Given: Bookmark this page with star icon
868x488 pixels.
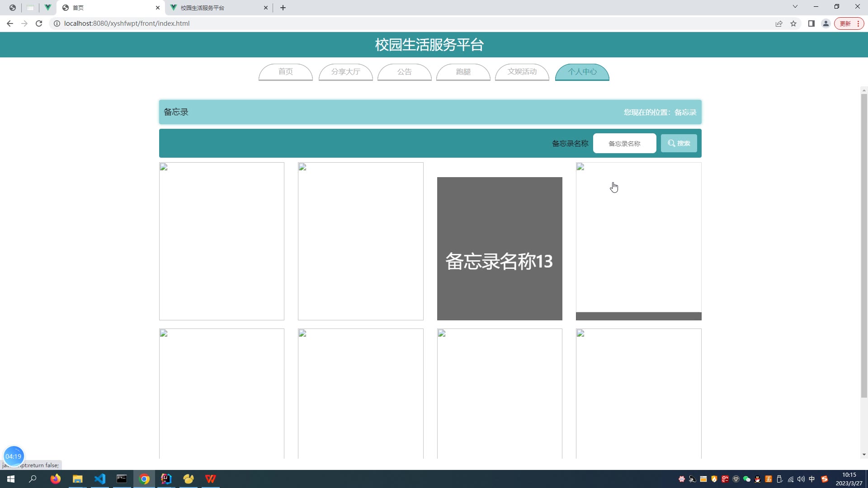Looking at the screenshot, I should tap(793, 23).
